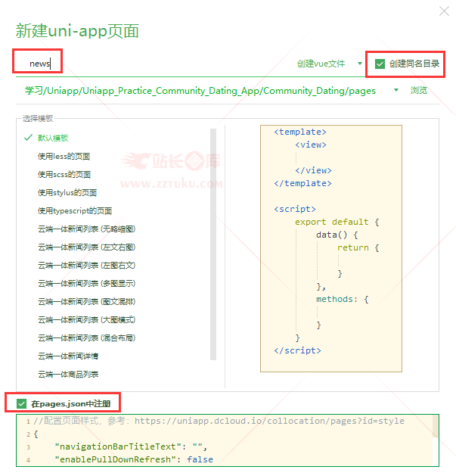456x476 pixels.
Task: Pick 云端一体新闻列表 (多图显示) template
Action: (x=86, y=283)
